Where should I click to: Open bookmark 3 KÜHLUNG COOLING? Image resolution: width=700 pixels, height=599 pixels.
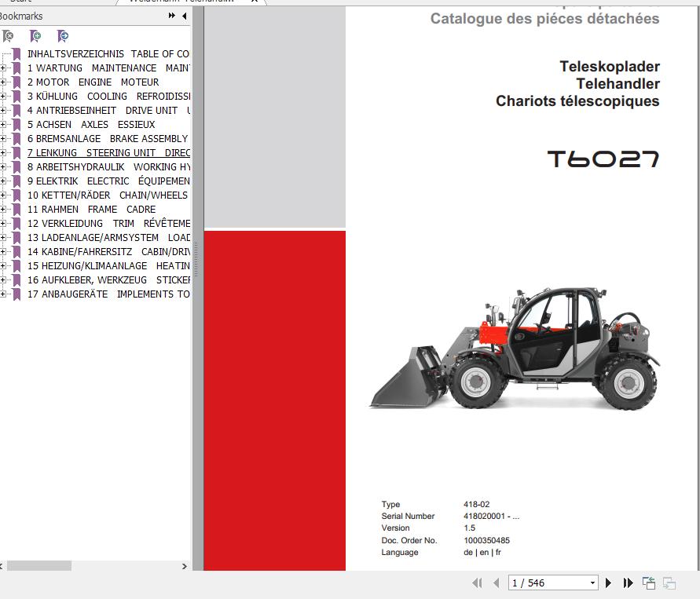click(108, 97)
